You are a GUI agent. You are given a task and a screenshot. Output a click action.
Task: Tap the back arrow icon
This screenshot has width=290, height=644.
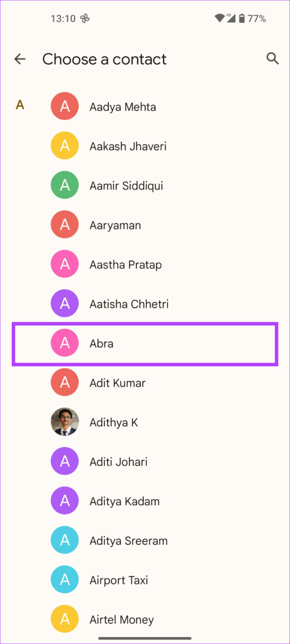click(x=20, y=59)
